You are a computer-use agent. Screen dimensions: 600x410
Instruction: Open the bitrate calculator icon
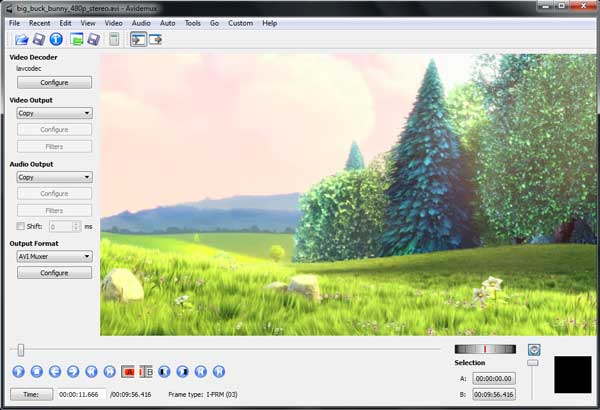pyautogui.click(x=114, y=39)
